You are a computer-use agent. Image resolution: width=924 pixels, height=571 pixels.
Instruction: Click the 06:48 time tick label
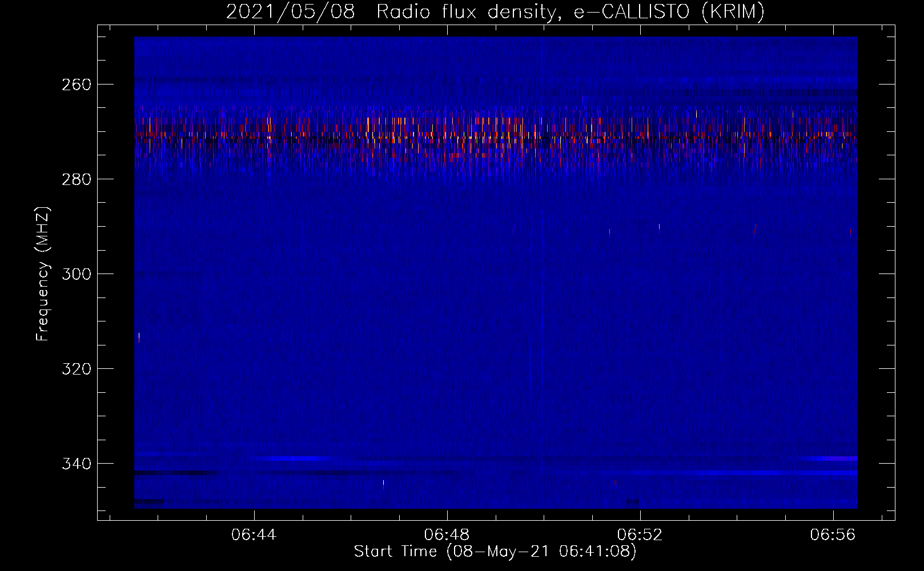(x=447, y=535)
